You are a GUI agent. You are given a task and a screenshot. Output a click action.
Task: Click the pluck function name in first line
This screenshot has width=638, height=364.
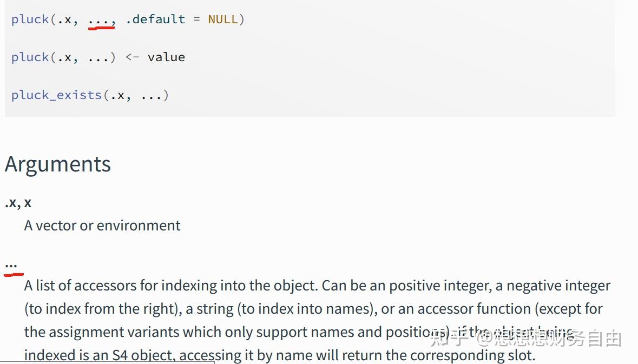point(30,19)
